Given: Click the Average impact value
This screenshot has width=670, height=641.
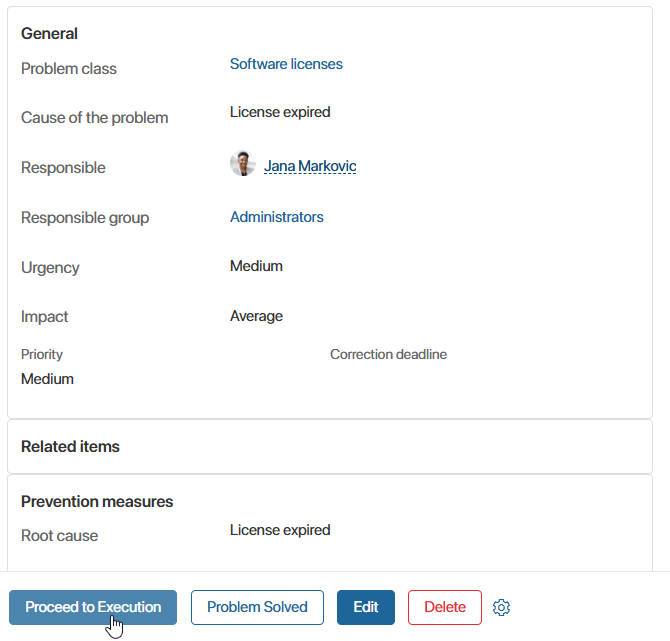Looking at the screenshot, I should click(256, 316).
